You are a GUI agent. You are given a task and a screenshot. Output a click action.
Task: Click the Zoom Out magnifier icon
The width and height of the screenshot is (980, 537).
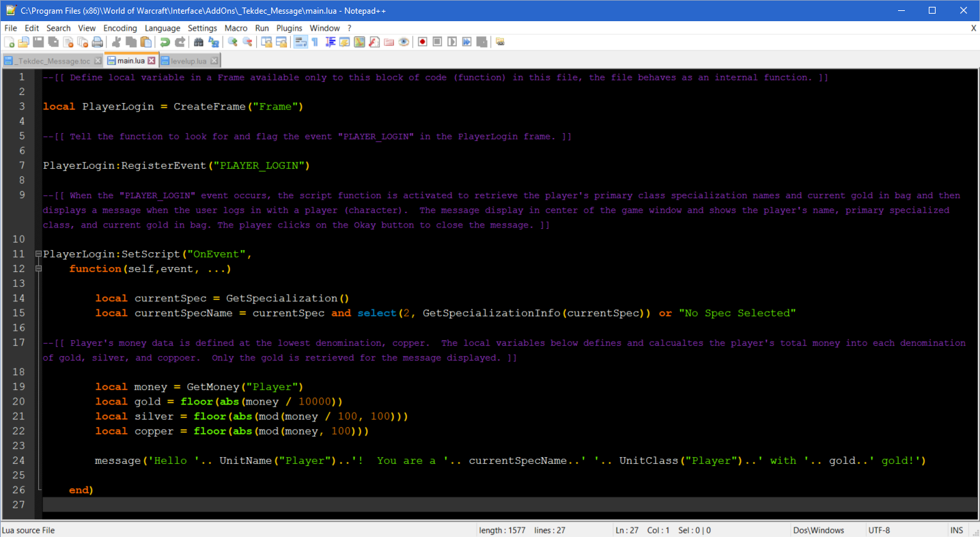click(x=247, y=42)
